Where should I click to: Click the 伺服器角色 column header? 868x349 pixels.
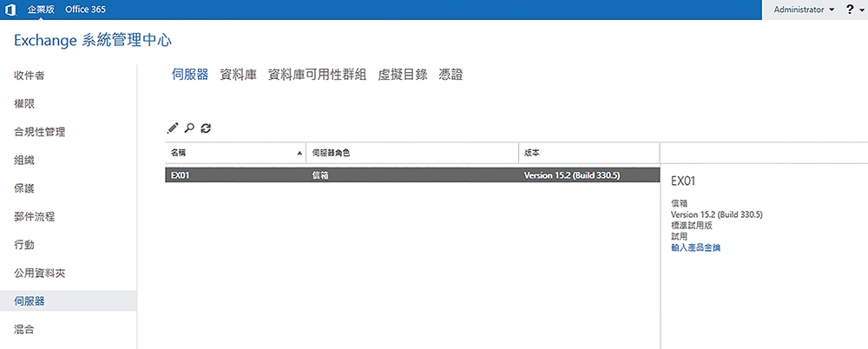tap(412, 152)
